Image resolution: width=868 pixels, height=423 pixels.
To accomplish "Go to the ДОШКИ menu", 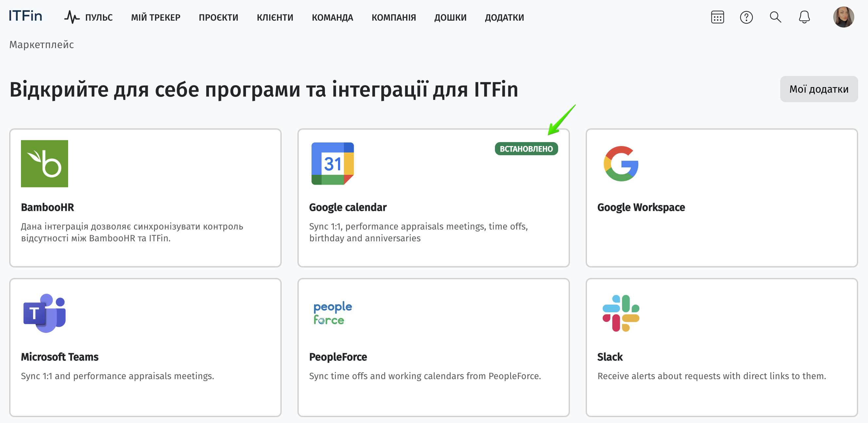I will (x=450, y=17).
